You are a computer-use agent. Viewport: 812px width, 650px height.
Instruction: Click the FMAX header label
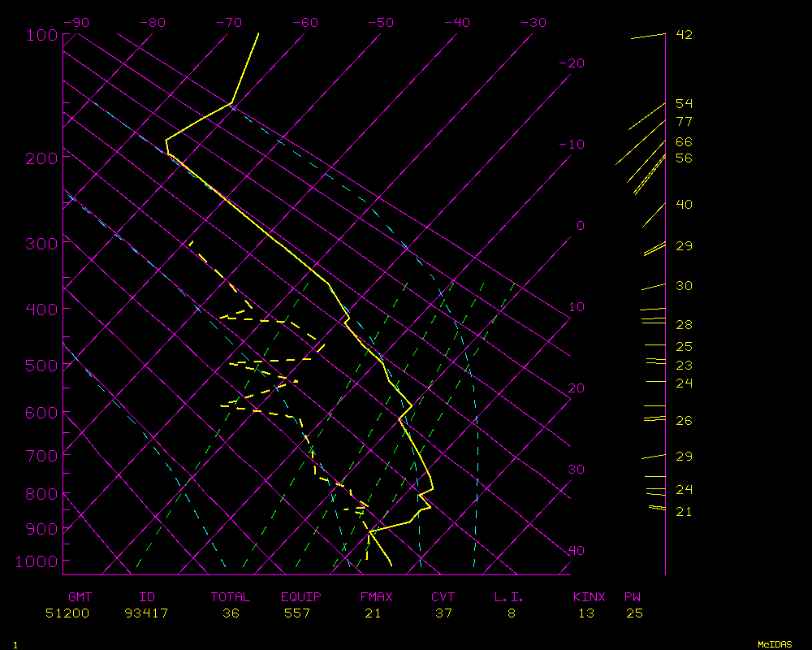(x=376, y=597)
